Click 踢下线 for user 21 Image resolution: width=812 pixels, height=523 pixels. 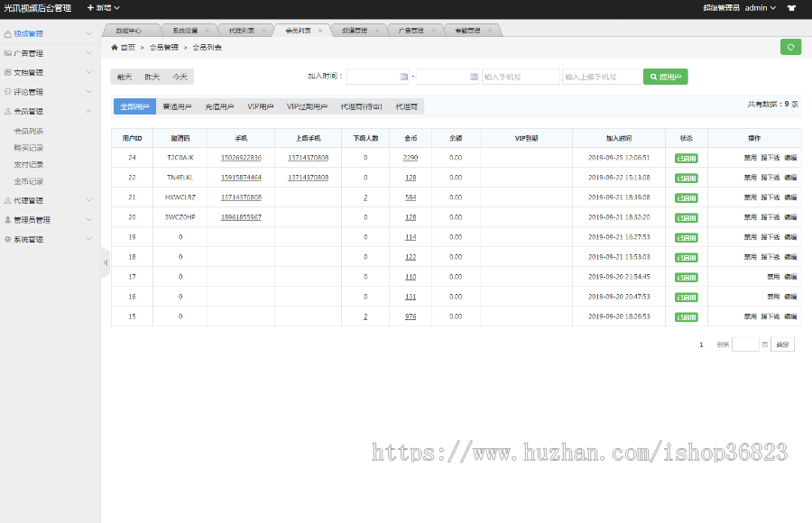click(x=770, y=197)
